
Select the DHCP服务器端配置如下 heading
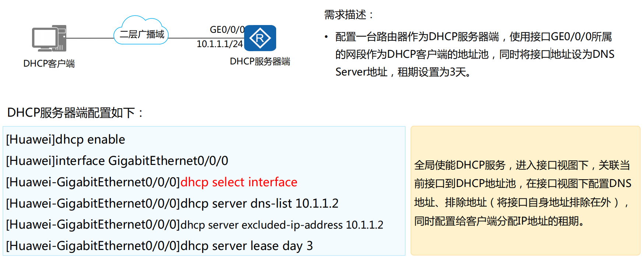75,113
